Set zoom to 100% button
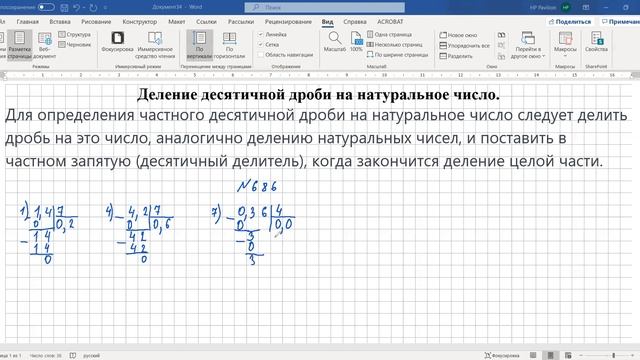Viewport: 640px width, 360px height. click(x=356, y=42)
